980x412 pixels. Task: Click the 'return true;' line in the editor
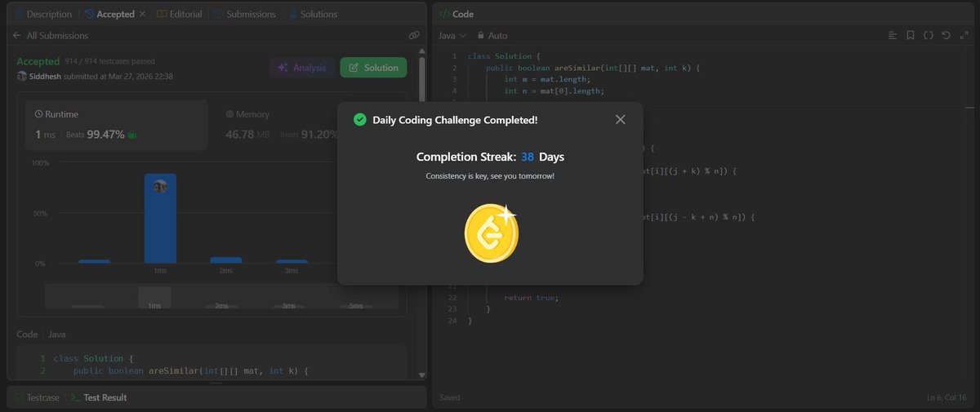[531, 298]
